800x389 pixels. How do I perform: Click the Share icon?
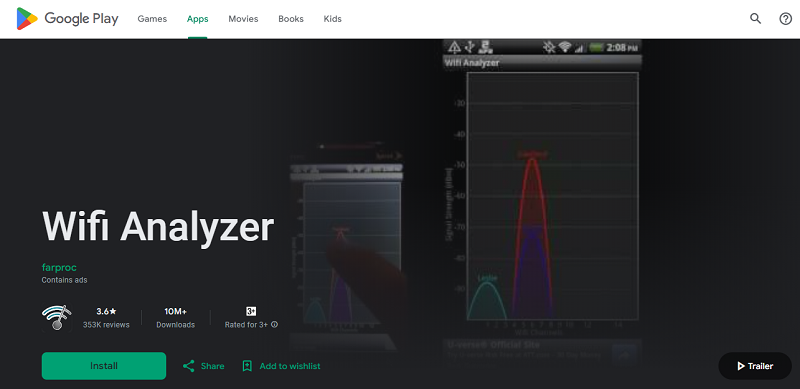coord(189,366)
